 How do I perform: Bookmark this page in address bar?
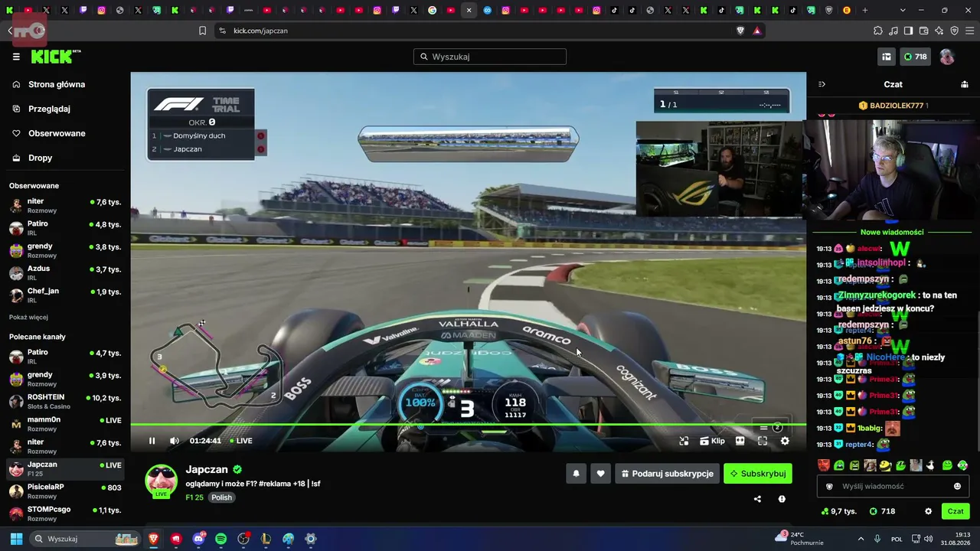point(202,31)
